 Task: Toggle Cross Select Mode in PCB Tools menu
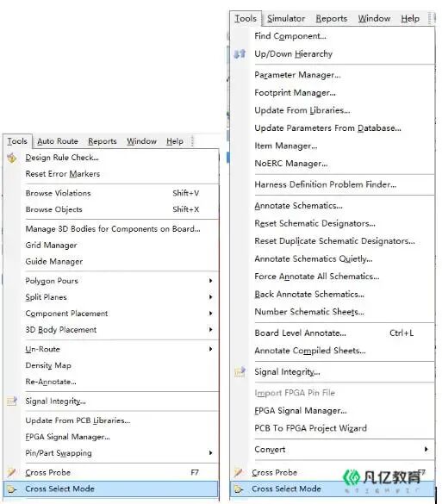(110, 488)
